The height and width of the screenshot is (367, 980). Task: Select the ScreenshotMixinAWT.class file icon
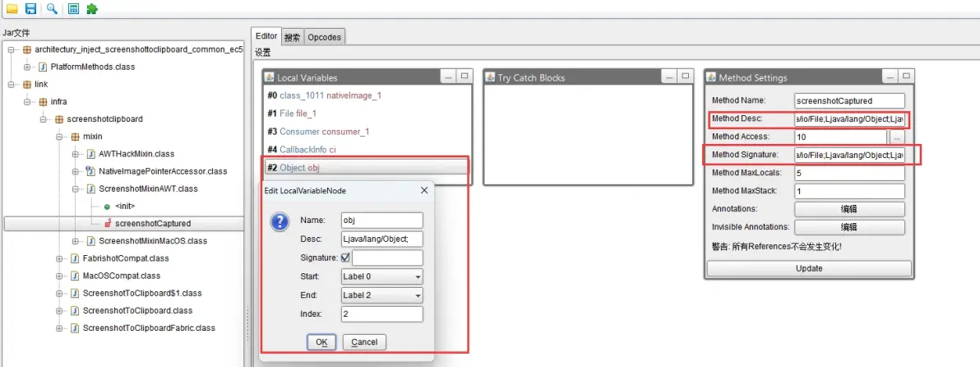pos(91,188)
